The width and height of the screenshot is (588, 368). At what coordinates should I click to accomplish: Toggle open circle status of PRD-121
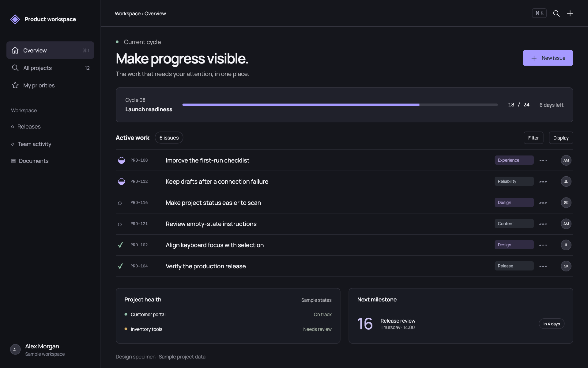[120, 224]
